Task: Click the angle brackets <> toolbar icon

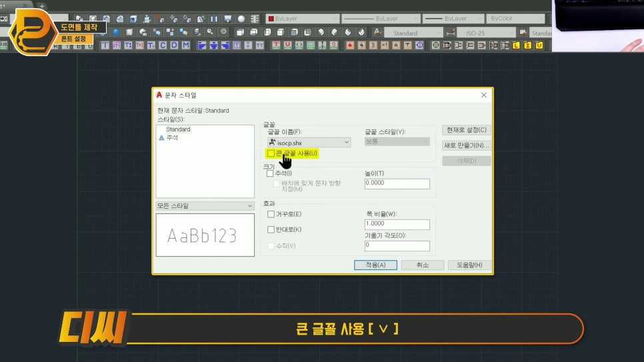Action: coord(299,45)
